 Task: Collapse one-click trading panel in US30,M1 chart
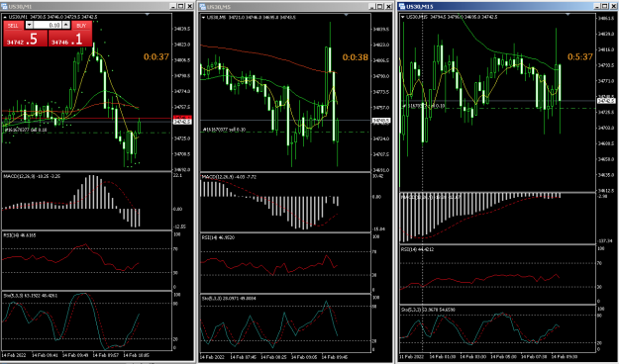(x=5, y=18)
